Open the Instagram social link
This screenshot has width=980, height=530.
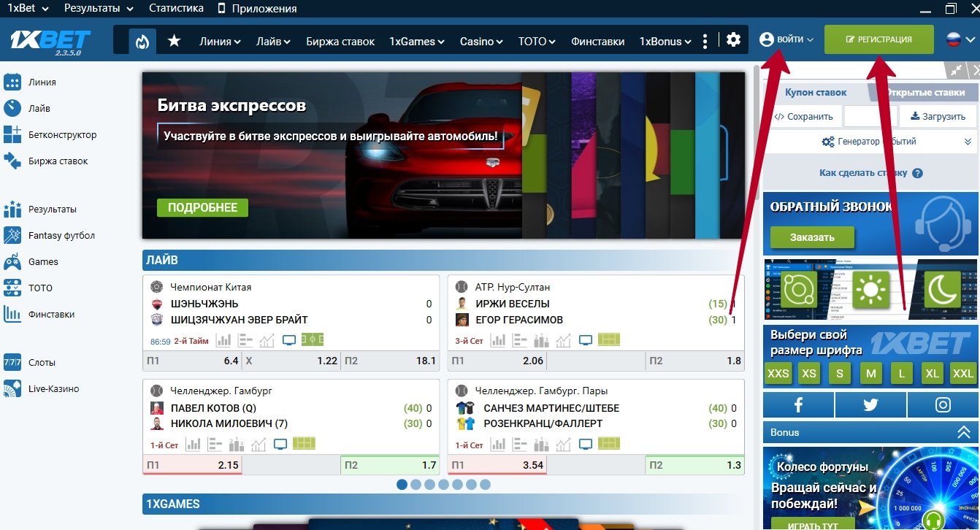[943, 405]
